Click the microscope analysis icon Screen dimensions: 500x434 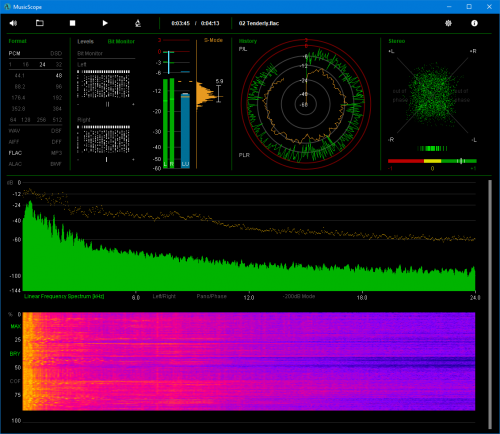click(x=138, y=23)
